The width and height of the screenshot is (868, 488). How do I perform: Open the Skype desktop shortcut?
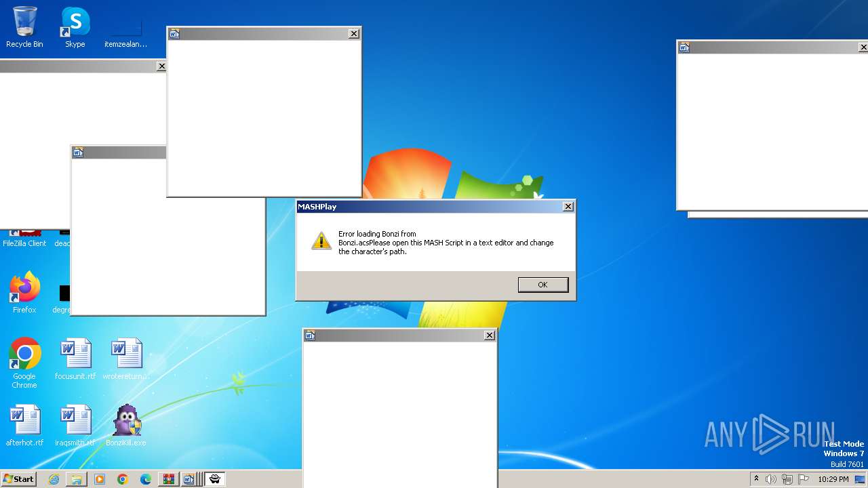pos(75,27)
